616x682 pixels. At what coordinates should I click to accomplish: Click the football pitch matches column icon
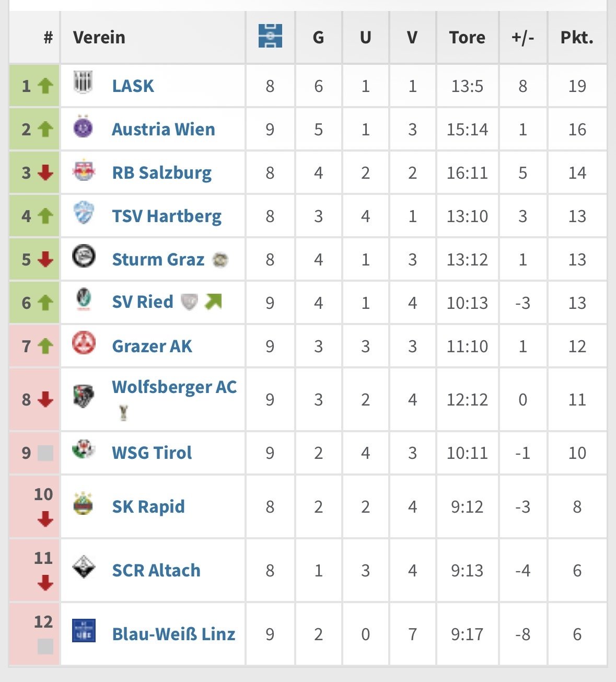(x=270, y=37)
